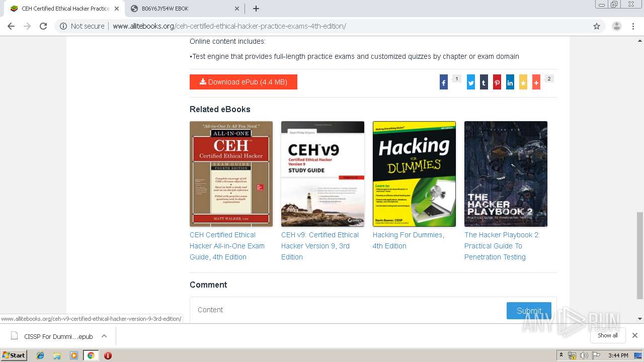Open the network tray icon
The width and height of the screenshot is (644, 362).
[x=572, y=355]
